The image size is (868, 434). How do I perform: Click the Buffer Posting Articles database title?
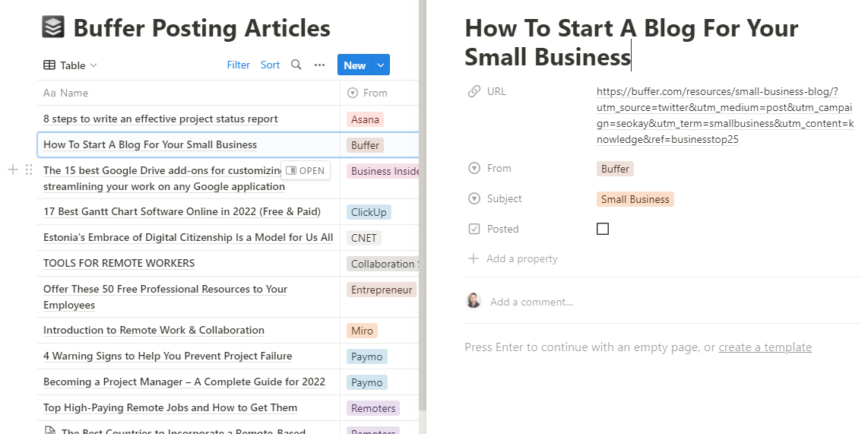click(x=202, y=27)
